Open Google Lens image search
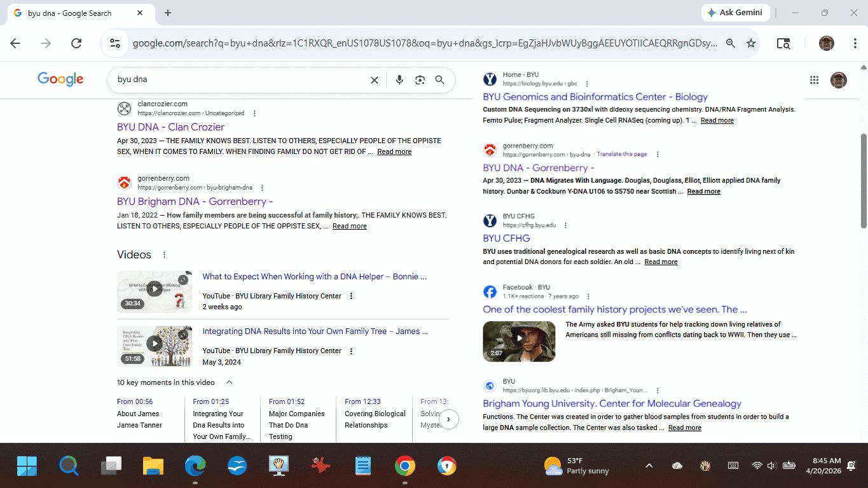Screen dimensions: 868x488 (x=420, y=80)
